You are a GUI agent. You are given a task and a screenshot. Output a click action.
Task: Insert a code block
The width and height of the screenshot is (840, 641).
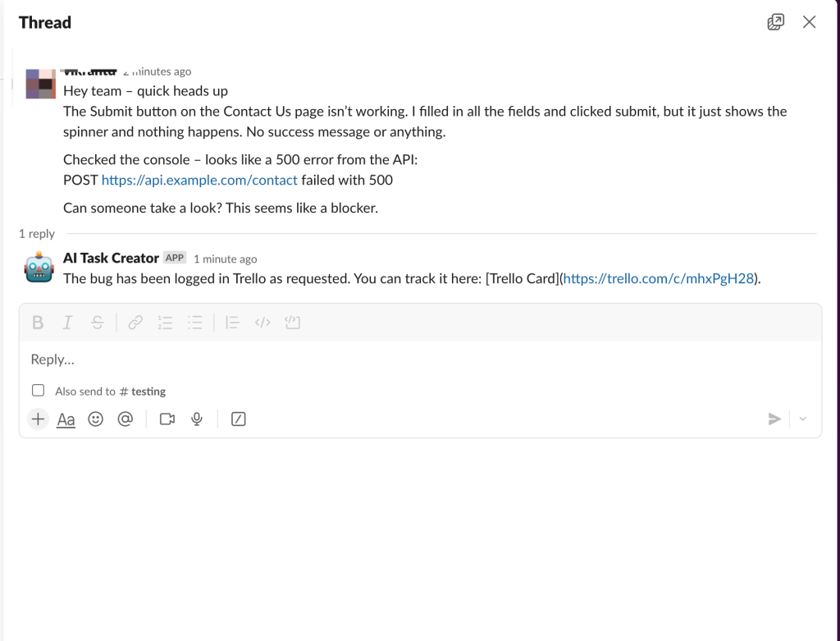pos(293,322)
